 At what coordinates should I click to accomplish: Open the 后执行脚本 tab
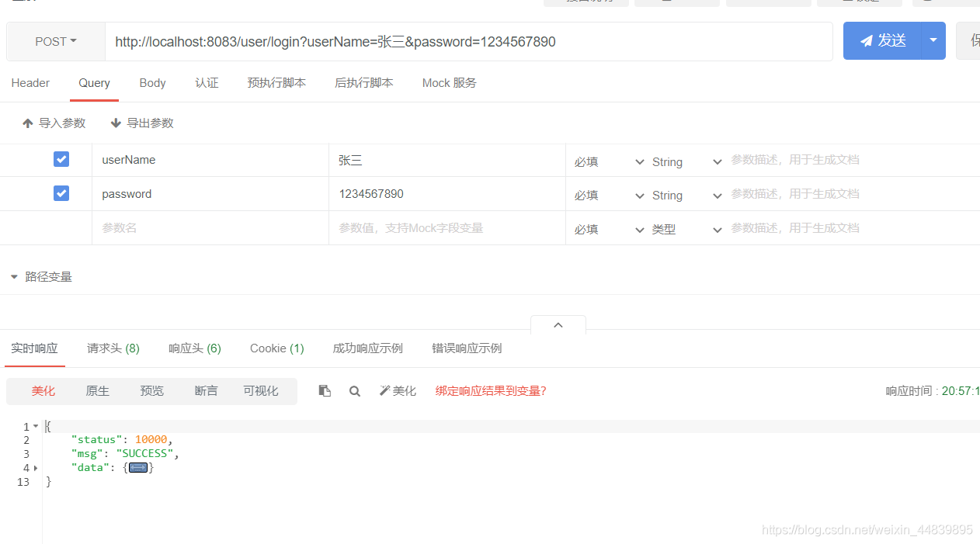point(364,83)
